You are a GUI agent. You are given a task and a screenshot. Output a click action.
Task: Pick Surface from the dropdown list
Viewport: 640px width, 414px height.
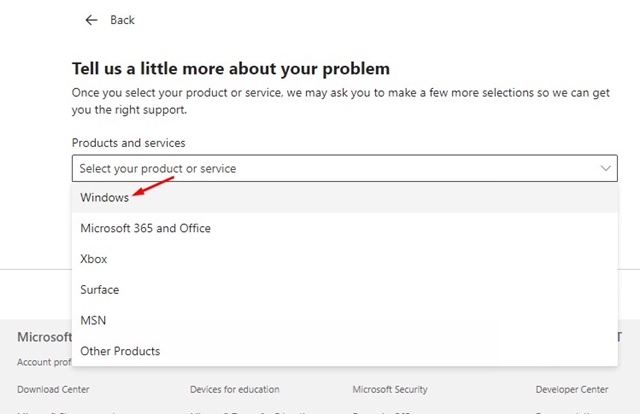click(344, 289)
